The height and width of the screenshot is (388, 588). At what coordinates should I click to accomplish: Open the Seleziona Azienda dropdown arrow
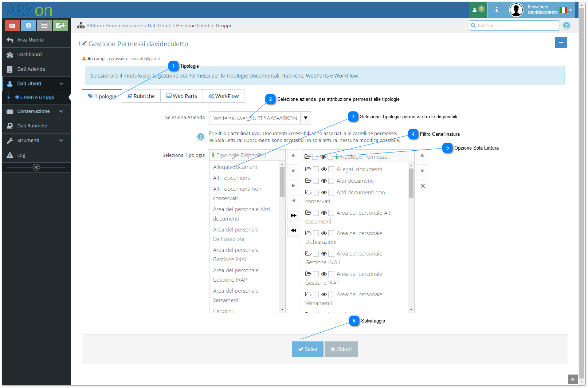306,118
